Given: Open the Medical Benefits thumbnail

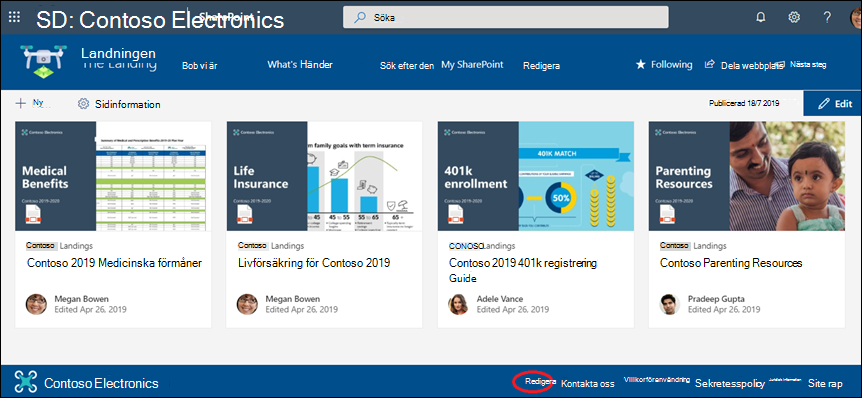Looking at the screenshot, I should click(x=113, y=176).
